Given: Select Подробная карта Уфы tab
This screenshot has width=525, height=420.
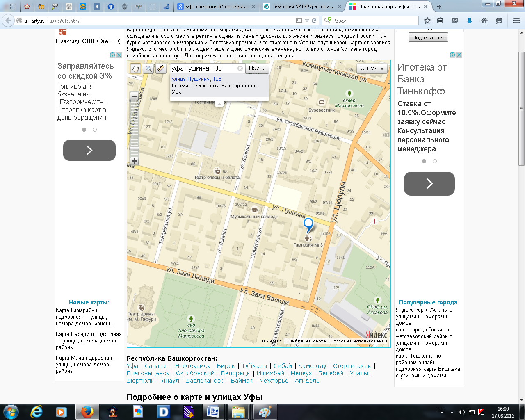Looking at the screenshot, I should pyautogui.click(x=388, y=7).
